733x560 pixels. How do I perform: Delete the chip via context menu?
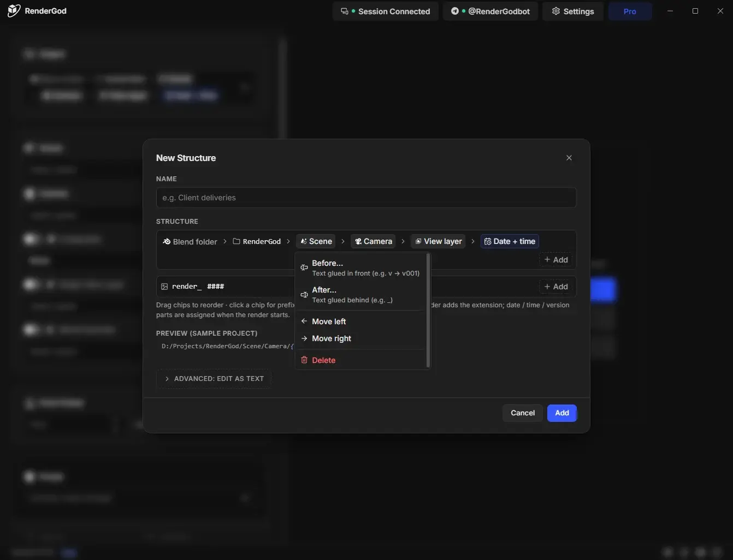point(360,360)
